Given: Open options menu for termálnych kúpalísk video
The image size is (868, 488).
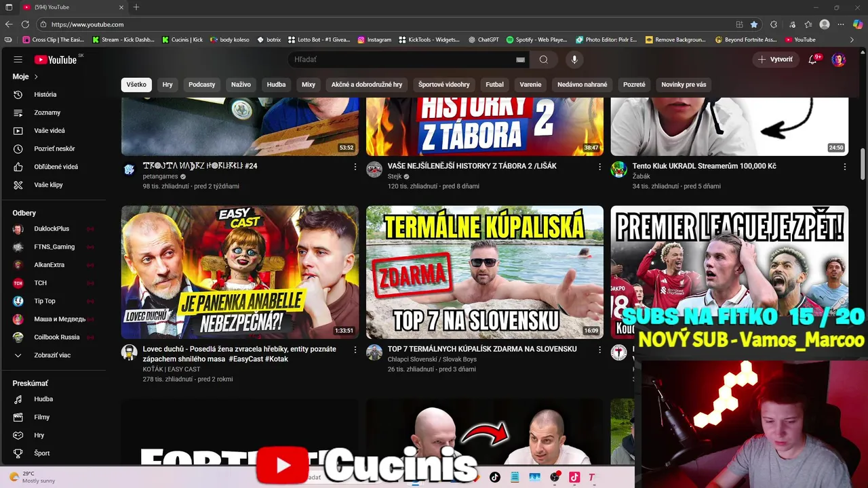Looking at the screenshot, I should 599,350.
